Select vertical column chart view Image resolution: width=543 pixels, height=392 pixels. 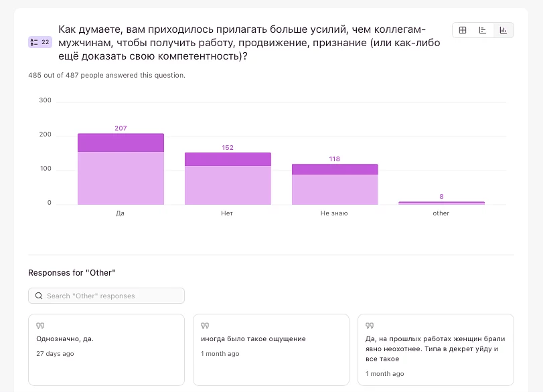[x=503, y=30]
